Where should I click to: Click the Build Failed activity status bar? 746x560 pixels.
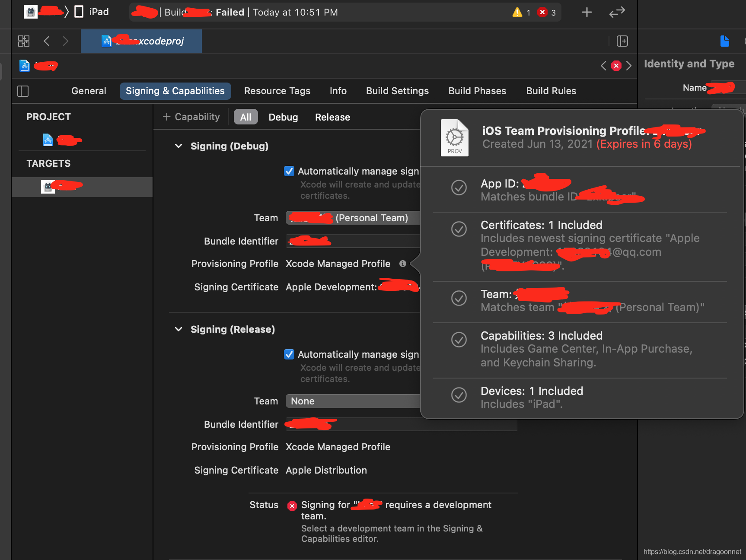click(345, 12)
